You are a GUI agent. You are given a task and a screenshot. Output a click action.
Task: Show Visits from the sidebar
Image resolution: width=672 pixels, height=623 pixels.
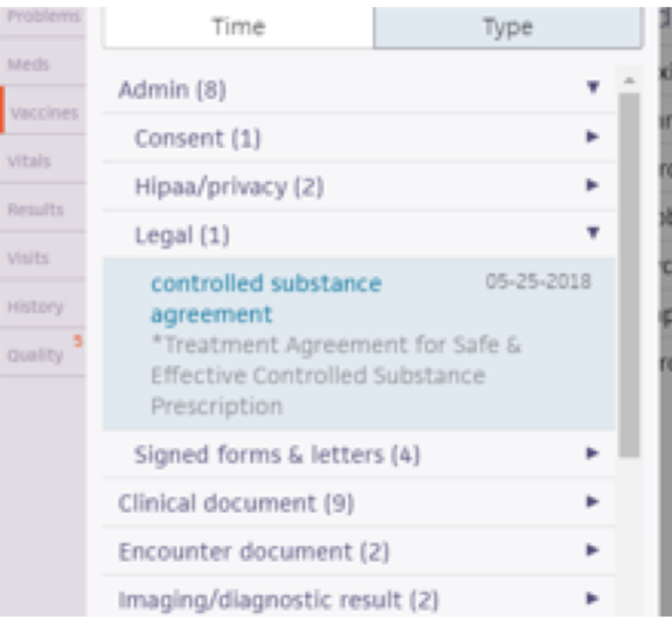pos(29,258)
